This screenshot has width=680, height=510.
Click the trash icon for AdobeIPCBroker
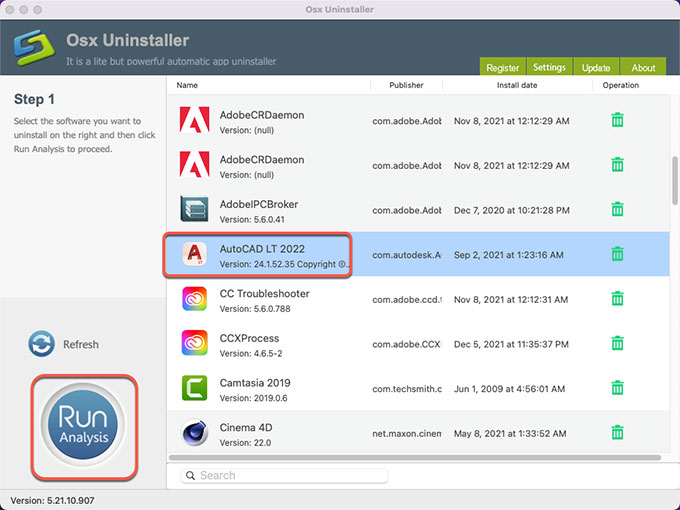(617, 209)
